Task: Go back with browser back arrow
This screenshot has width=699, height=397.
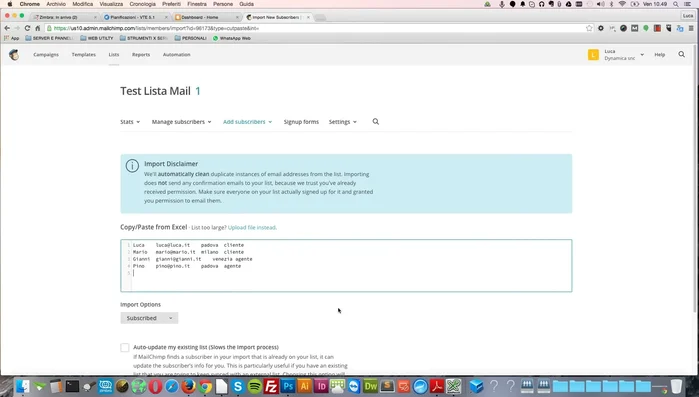Action: pos(7,28)
